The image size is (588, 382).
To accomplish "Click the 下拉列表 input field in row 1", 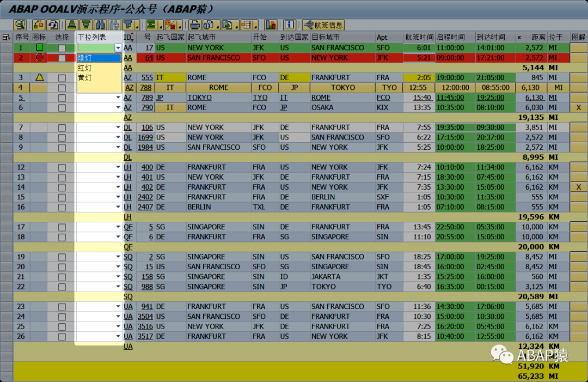I will tap(96, 47).
